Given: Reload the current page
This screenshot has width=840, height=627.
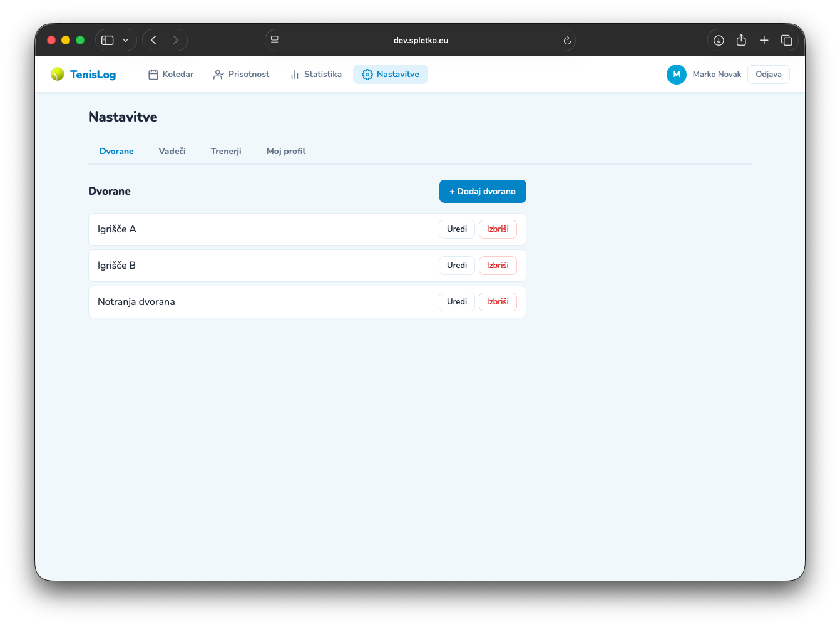Looking at the screenshot, I should click(567, 40).
